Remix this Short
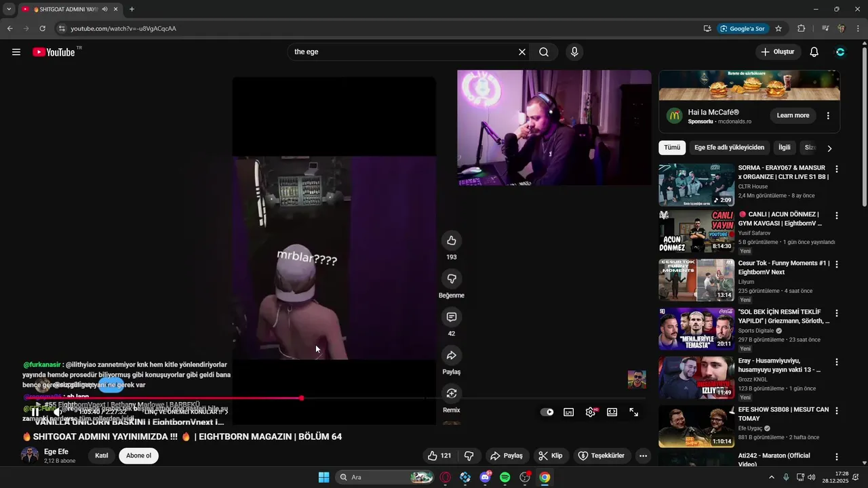The height and width of the screenshot is (488, 868). [452, 394]
